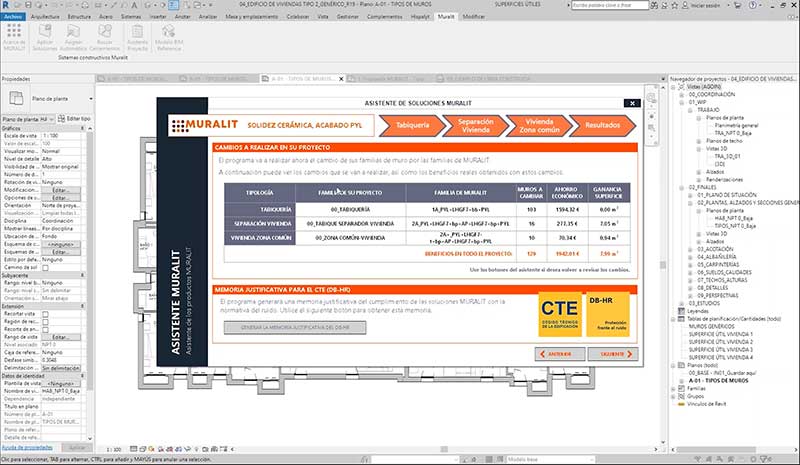Click the Revit R application logo
800x465 pixels.
pos(6,5)
